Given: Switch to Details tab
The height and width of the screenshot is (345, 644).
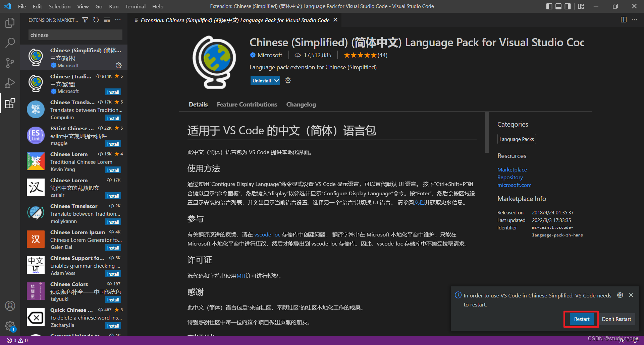Looking at the screenshot, I should pyautogui.click(x=198, y=105).
